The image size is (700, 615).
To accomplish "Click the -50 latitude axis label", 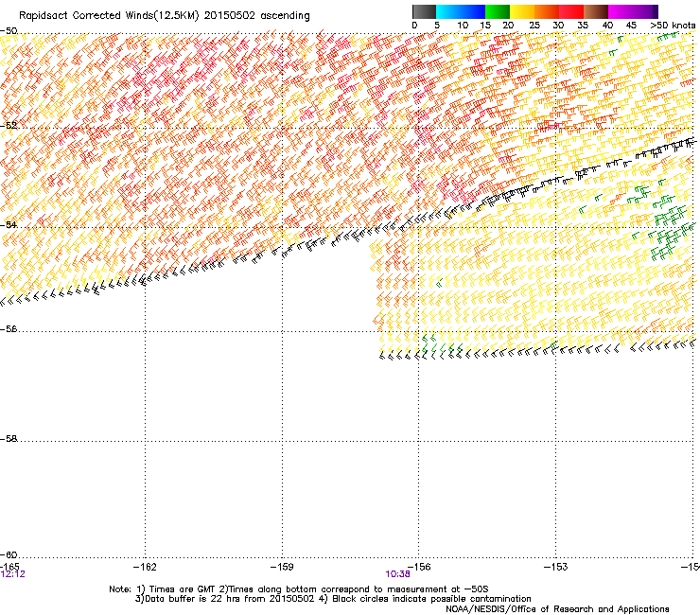I will coord(9,31).
